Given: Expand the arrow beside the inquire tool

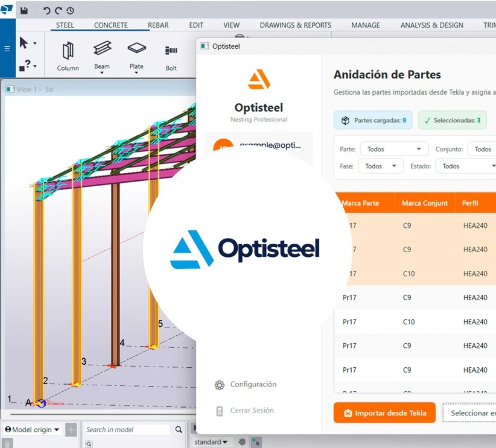Looking at the screenshot, I should tap(35, 66).
